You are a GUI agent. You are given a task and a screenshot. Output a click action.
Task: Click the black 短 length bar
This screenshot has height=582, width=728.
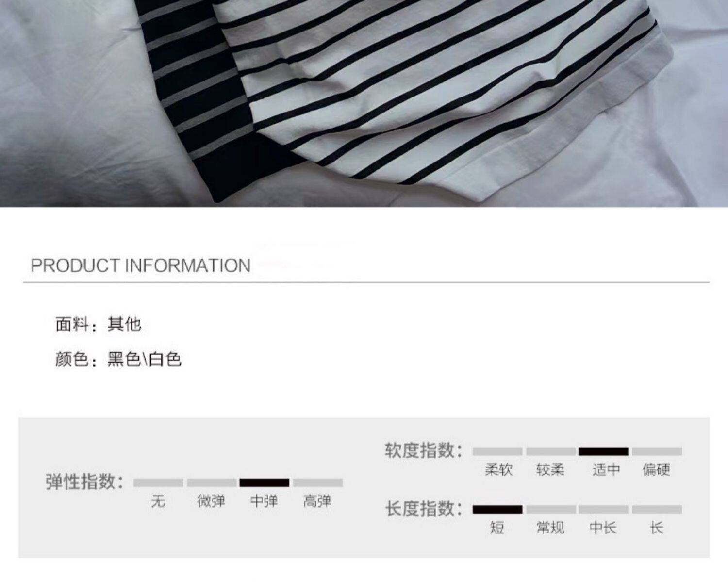click(x=497, y=509)
